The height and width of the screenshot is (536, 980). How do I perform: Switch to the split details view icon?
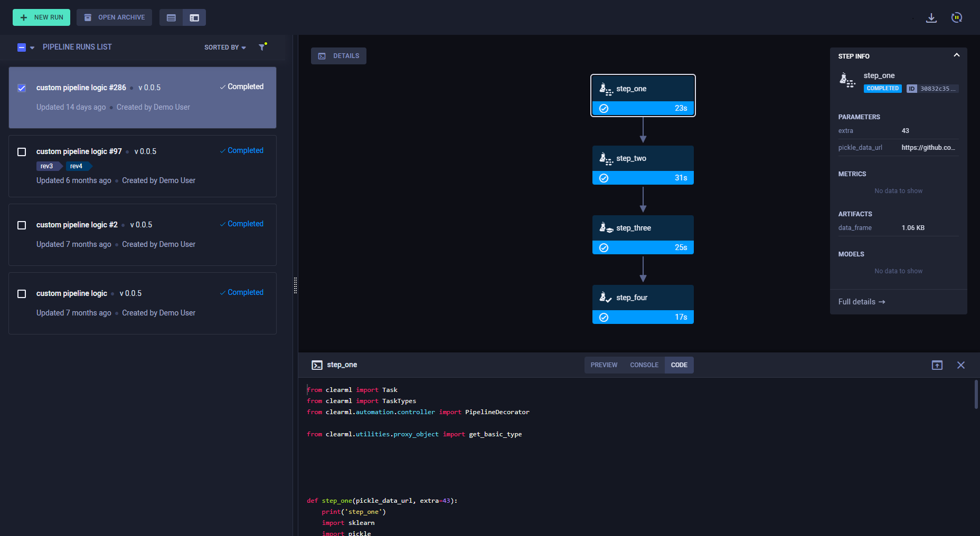tap(194, 18)
